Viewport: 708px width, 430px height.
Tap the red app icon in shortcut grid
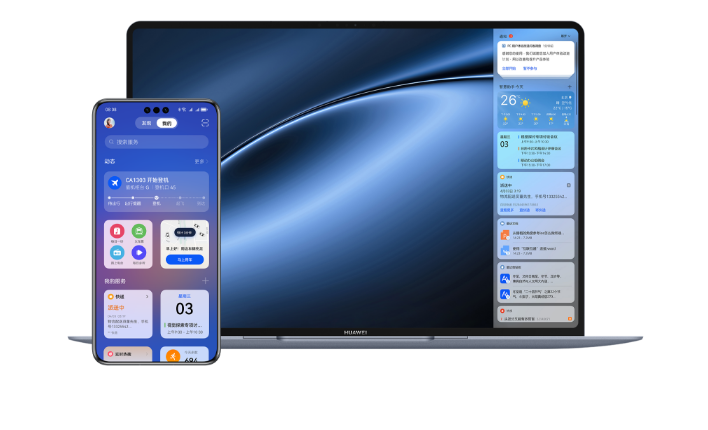point(117,231)
